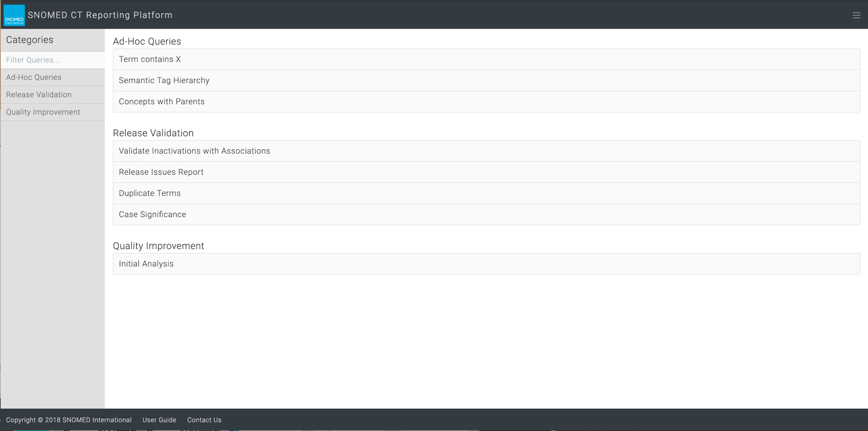Viewport: 868px width, 431px height.
Task: Choose Quality Improvement in Categories sidebar
Action: (43, 112)
